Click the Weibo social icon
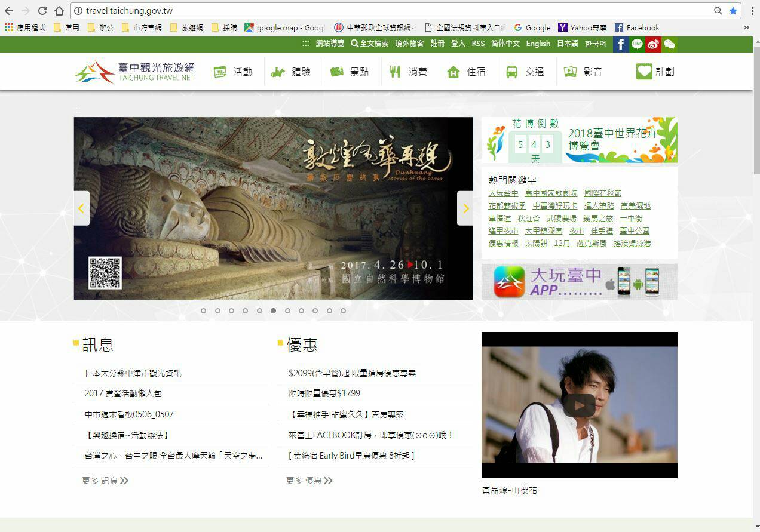The image size is (760, 532). (653, 44)
